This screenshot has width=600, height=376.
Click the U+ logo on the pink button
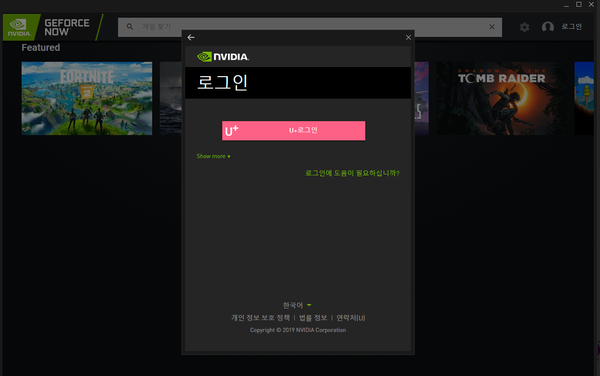[232, 130]
